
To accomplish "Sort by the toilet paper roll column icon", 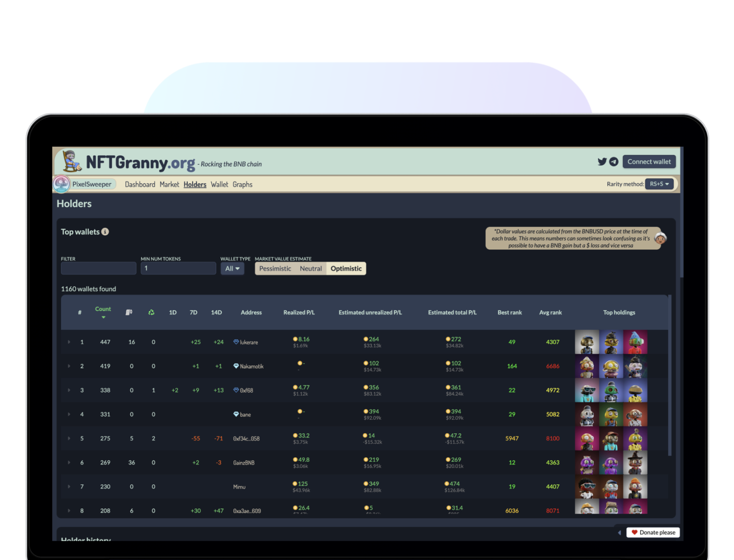I will 129,313.
